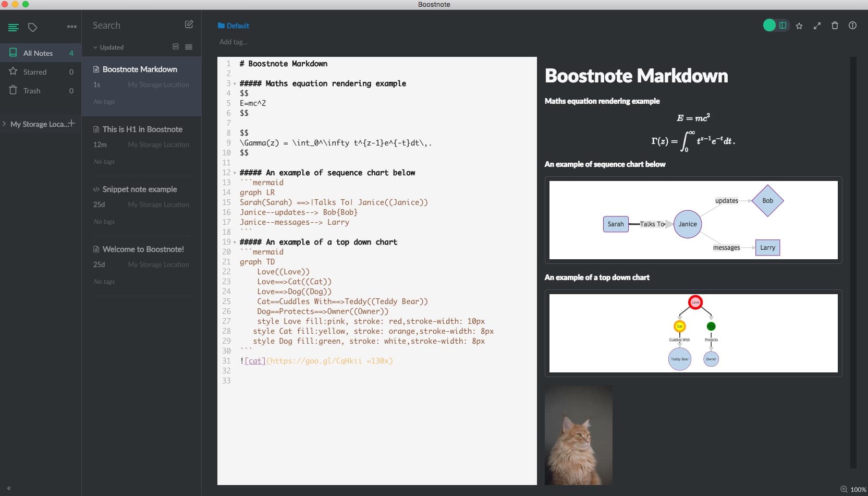Screen dimensions: 868x496
Task: Open the Updated sort dropdown
Action: pyautogui.click(x=108, y=47)
